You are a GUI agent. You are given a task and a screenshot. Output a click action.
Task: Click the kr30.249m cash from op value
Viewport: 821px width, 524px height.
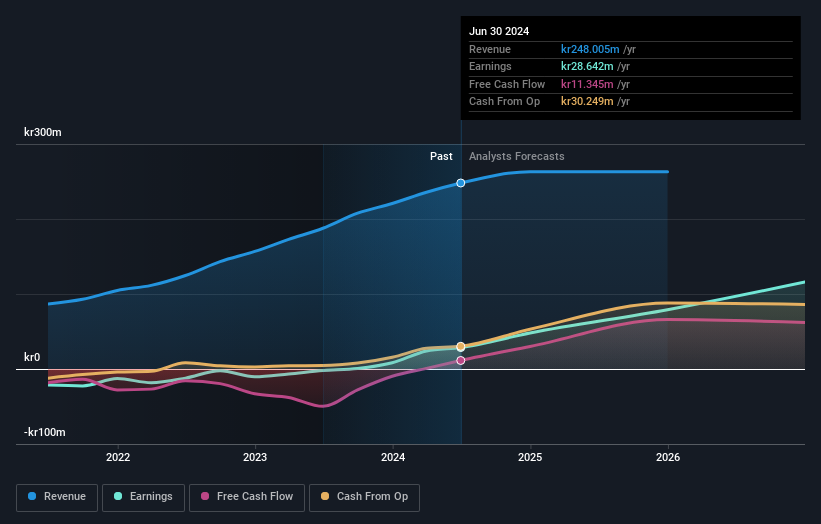587,101
